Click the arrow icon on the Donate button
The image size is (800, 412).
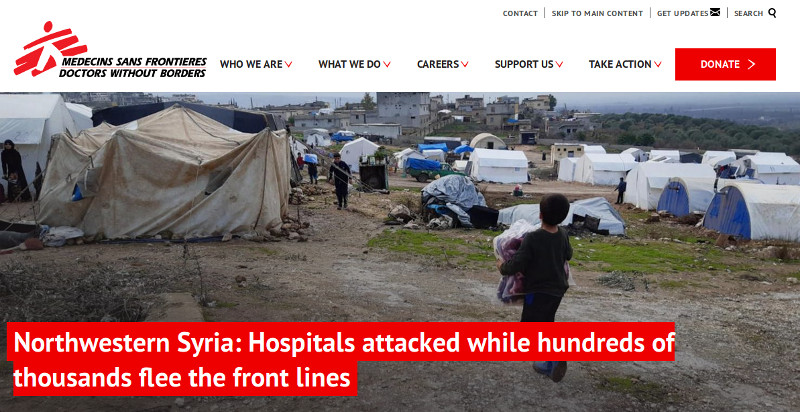751,64
